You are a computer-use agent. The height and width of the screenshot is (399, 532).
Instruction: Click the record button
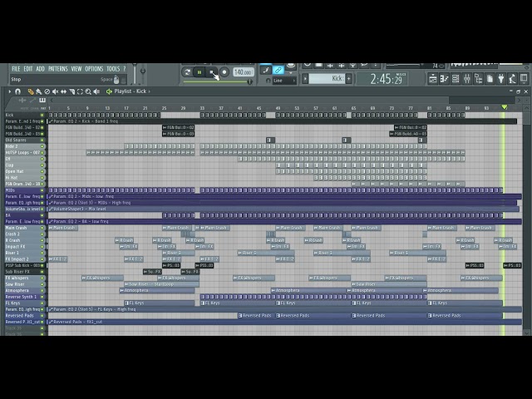[224, 72]
